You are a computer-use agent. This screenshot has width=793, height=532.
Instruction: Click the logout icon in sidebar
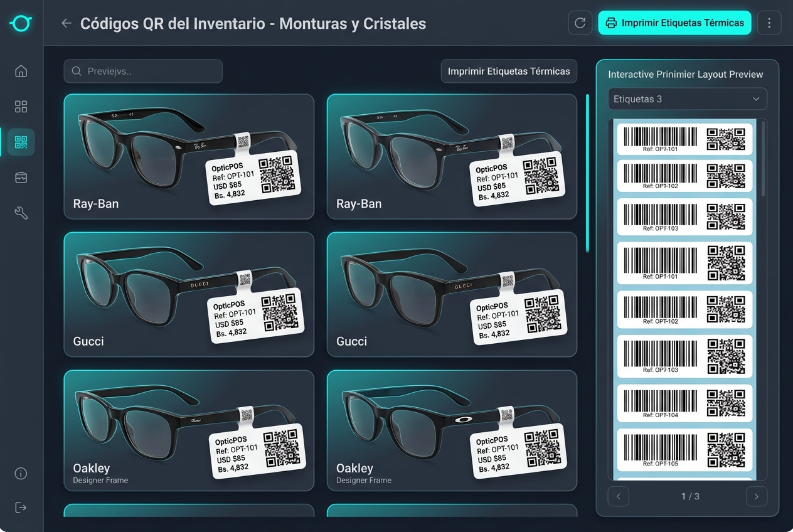click(x=21, y=508)
